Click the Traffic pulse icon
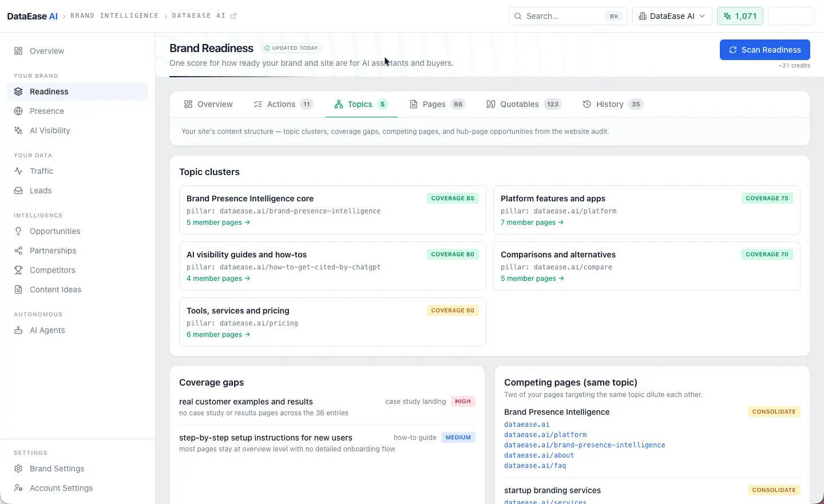The width and height of the screenshot is (824, 504). tap(18, 171)
